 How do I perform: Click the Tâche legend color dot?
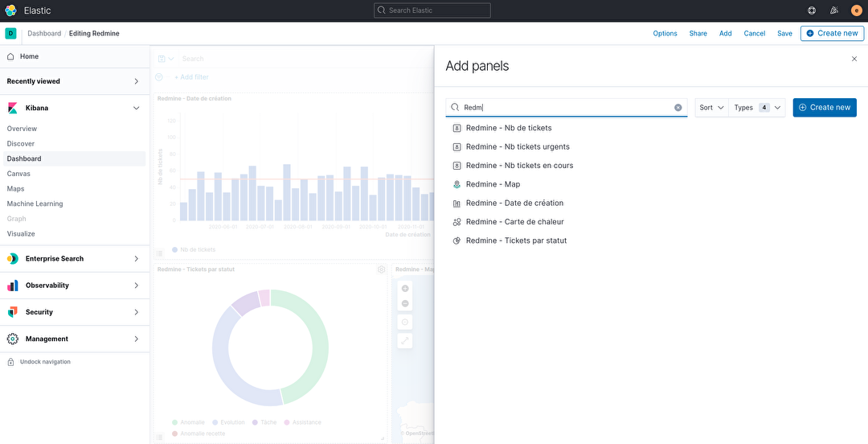pos(255,422)
